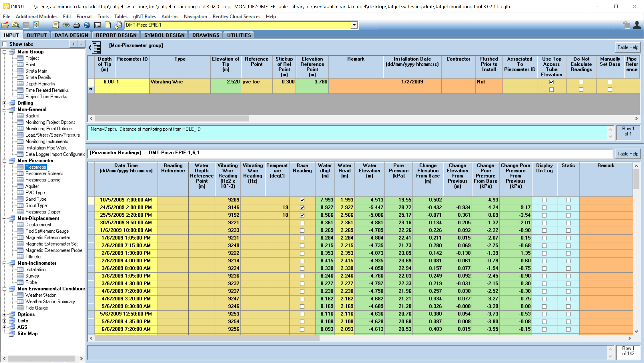
Task: Open the DMT-Piezo EPIE-1 dropdown arrow
Action: [354, 25]
